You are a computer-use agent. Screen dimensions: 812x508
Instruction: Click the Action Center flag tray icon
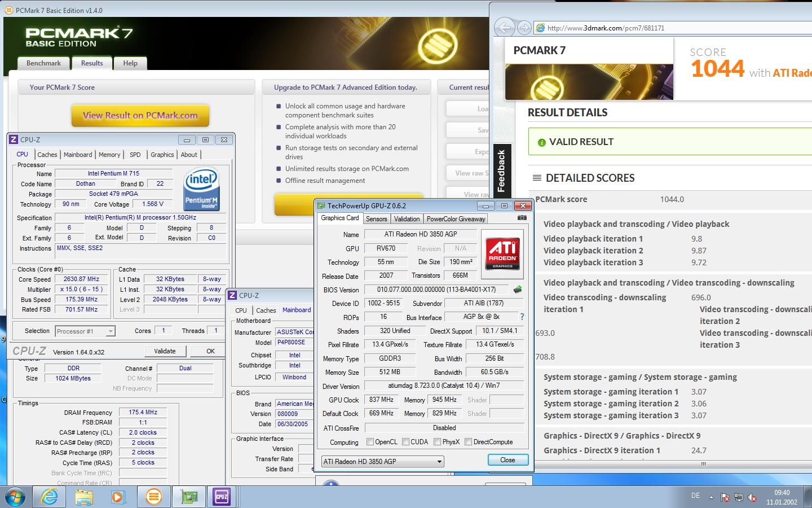point(725,497)
